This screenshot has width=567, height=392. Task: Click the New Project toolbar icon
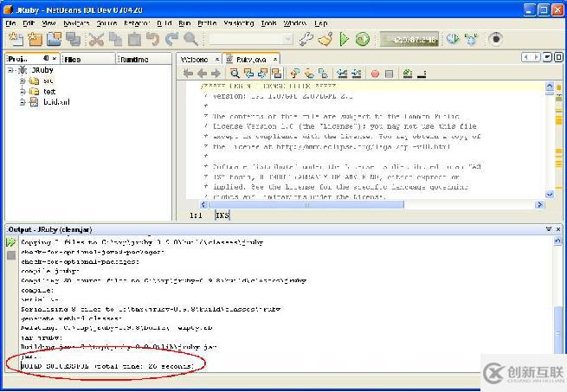pos(35,39)
